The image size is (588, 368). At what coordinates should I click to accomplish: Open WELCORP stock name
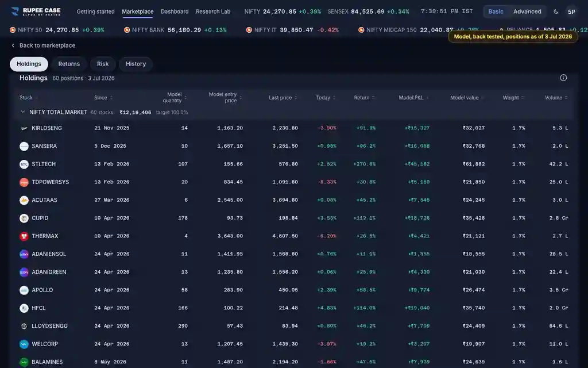(x=45, y=344)
